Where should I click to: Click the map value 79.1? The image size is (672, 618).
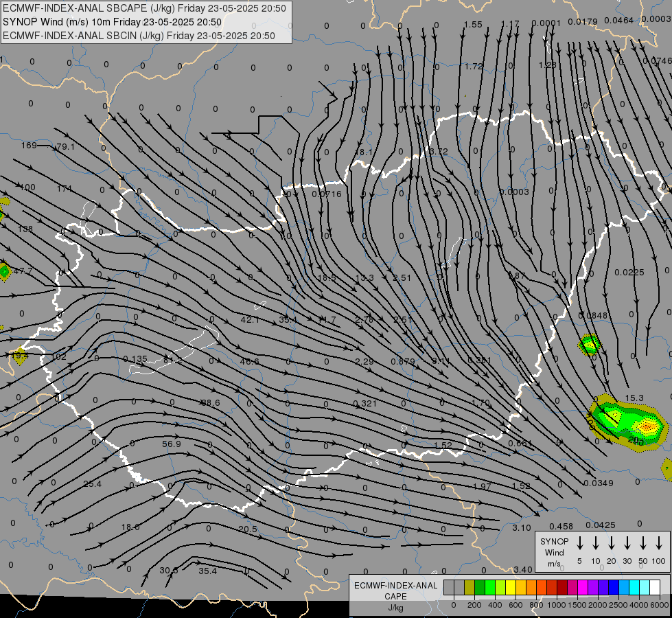pyautogui.click(x=66, y=147)
